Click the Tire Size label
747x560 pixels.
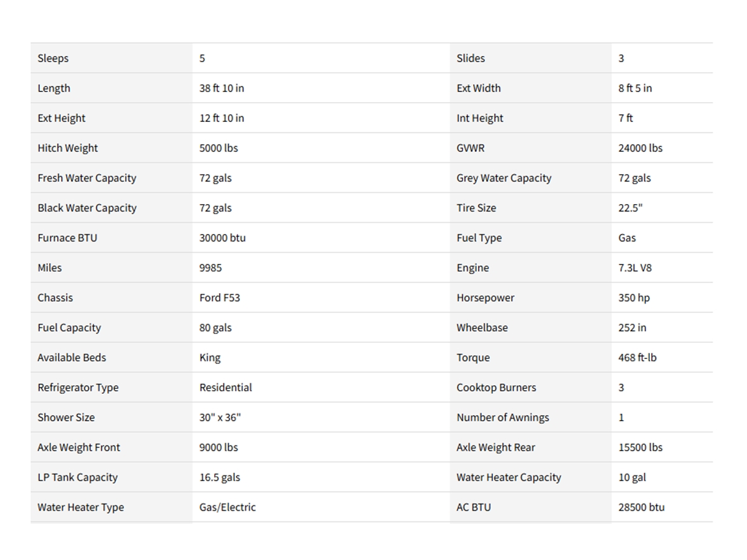(x=476, y=208)
